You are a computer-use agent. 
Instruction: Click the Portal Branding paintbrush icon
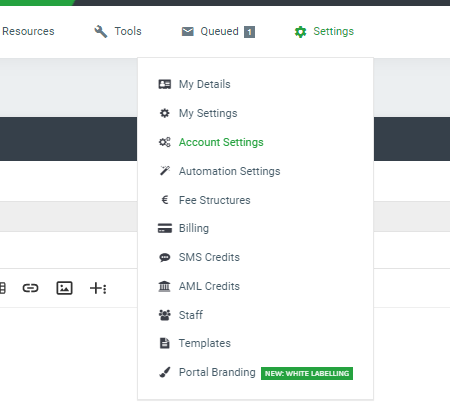click(x=165, y=372)
